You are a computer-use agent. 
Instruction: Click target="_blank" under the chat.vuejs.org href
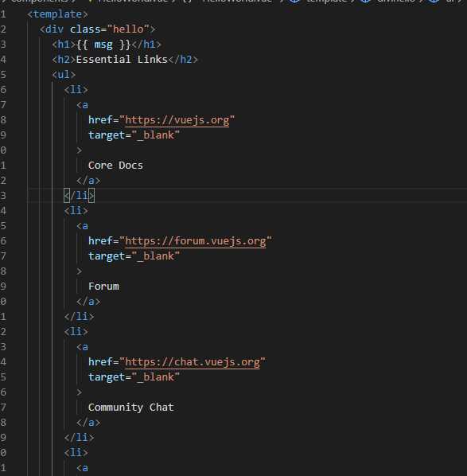click(134, 377)
